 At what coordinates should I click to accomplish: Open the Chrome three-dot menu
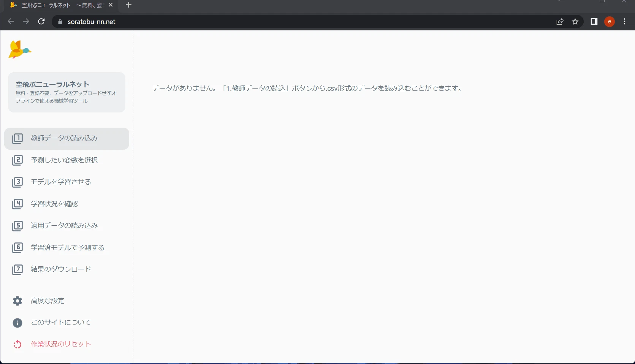tap(625, 22)
